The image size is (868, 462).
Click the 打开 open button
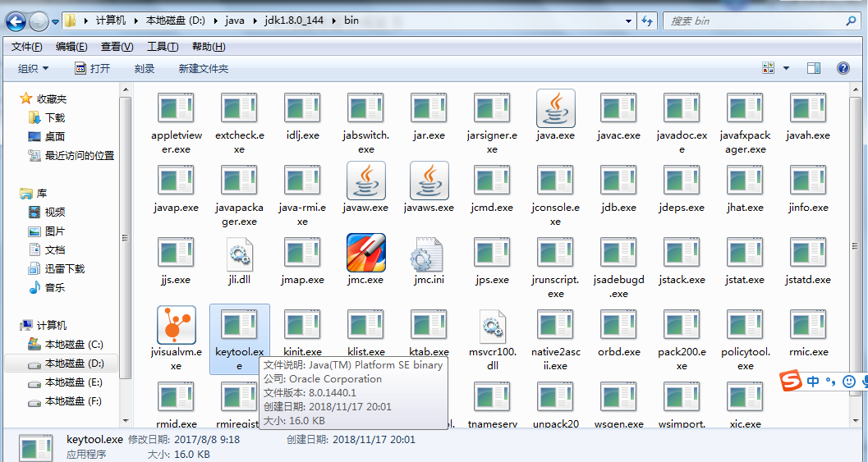tap(93, 69)
